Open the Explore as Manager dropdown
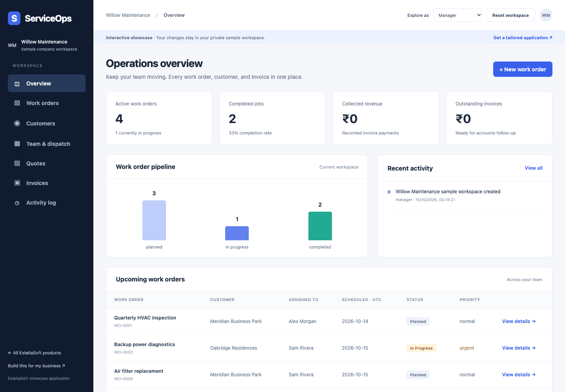Viewport: 565px width, 392px height. point(457,15)
